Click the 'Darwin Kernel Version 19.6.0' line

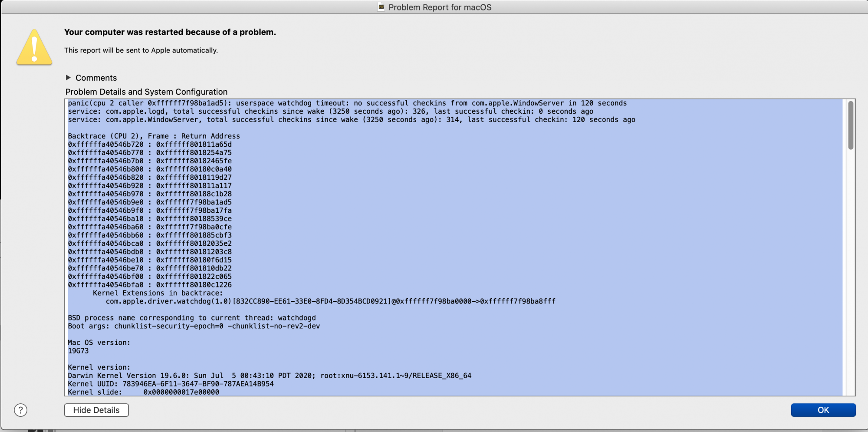(270, 376)
